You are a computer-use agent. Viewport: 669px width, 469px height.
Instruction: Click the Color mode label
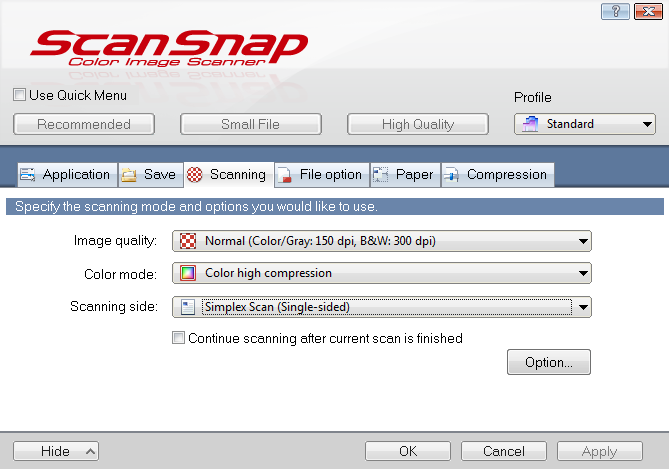coord(120,274)
